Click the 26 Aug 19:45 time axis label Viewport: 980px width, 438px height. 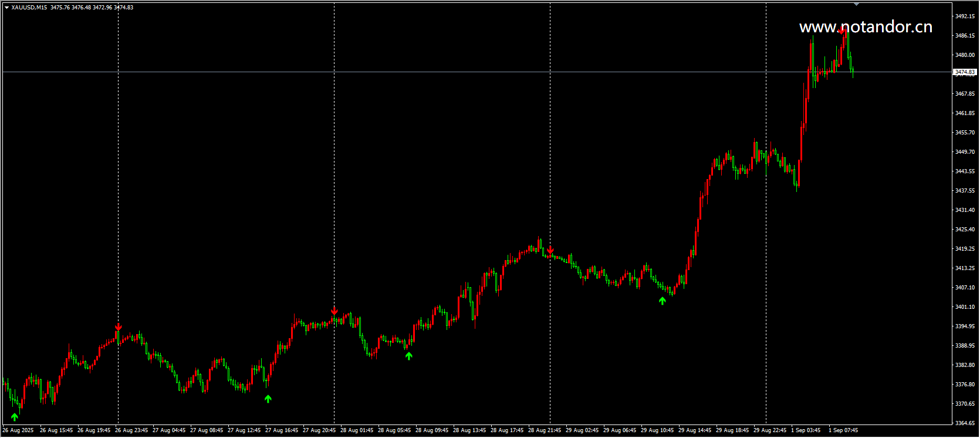click(x=94, y=430)
